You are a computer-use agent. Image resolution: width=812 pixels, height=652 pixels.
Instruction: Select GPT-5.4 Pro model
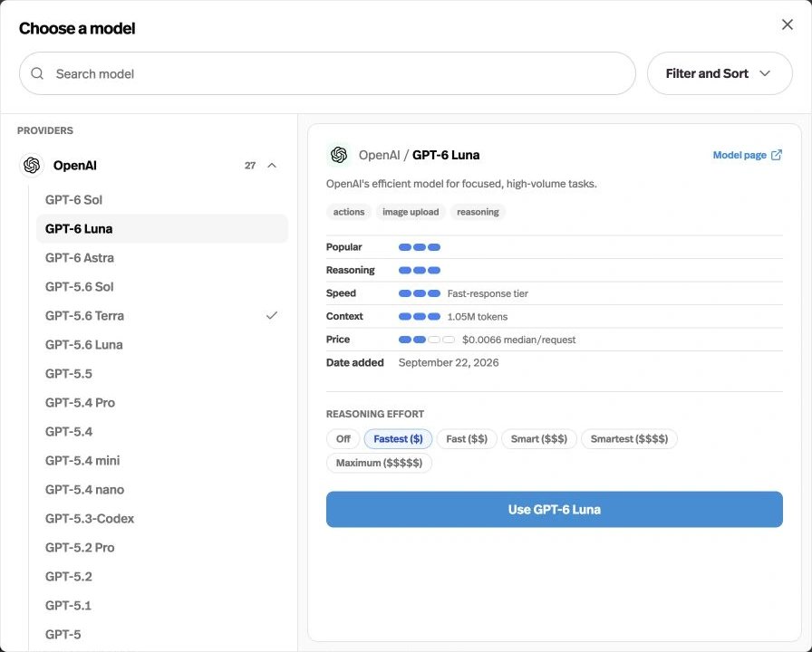(161, 403)
